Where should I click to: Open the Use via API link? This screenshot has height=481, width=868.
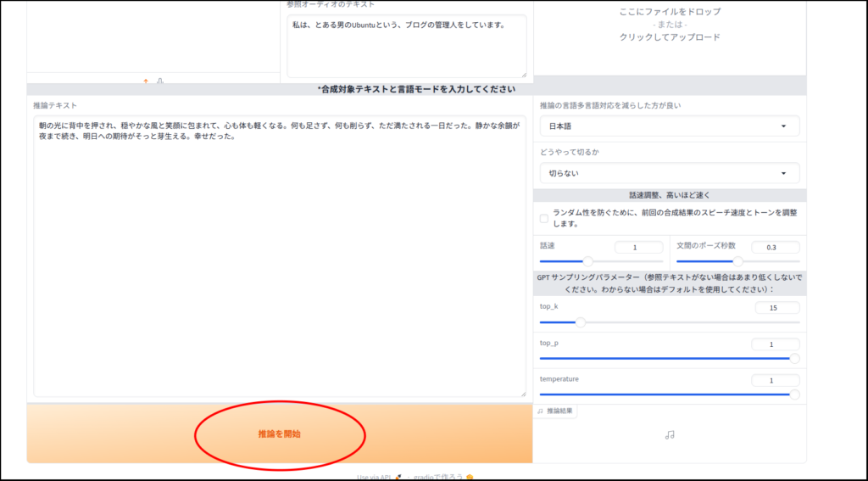tap(378, 477)
